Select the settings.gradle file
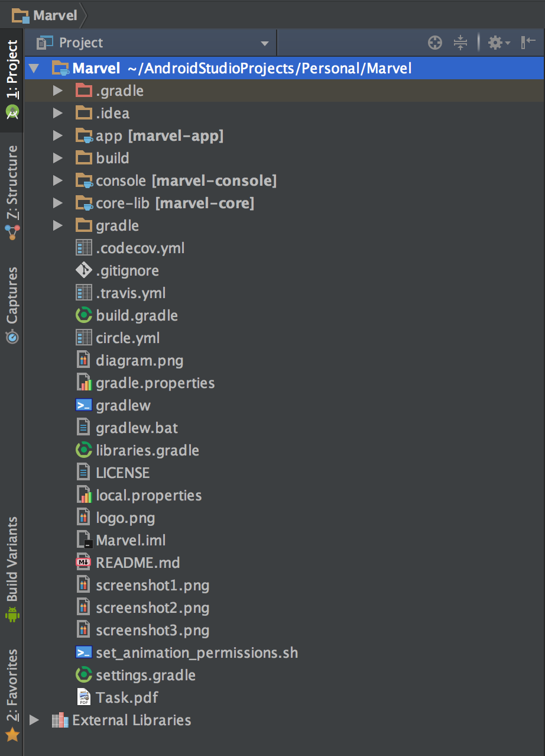This screenshot has width=545, height=756. click(x=145, y=675)
